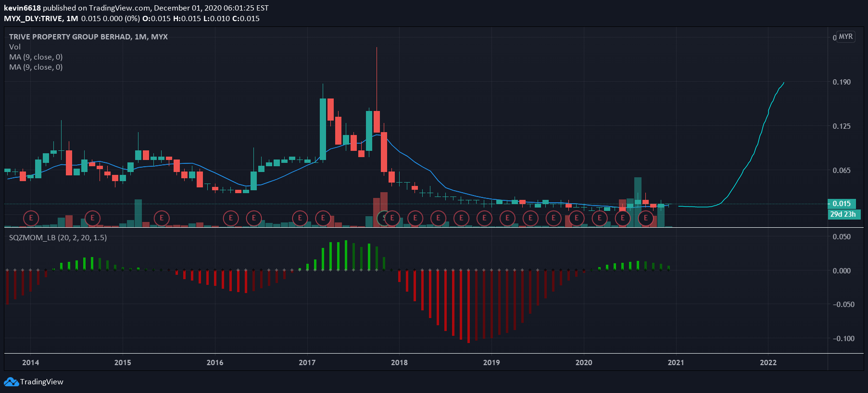Click the 2015 time axis label
Image resolution: width=868 pixels, height=393 pixels.
click(123, 363)
